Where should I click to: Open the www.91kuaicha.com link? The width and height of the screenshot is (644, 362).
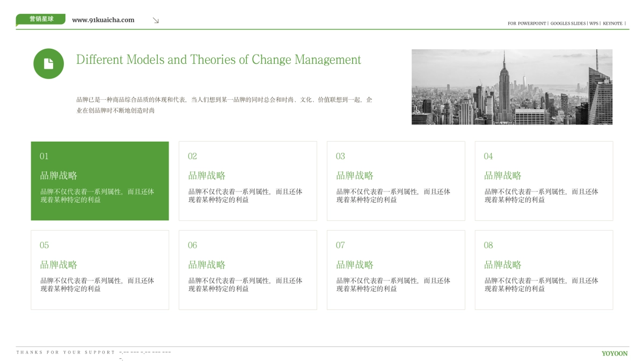[103, 20]
